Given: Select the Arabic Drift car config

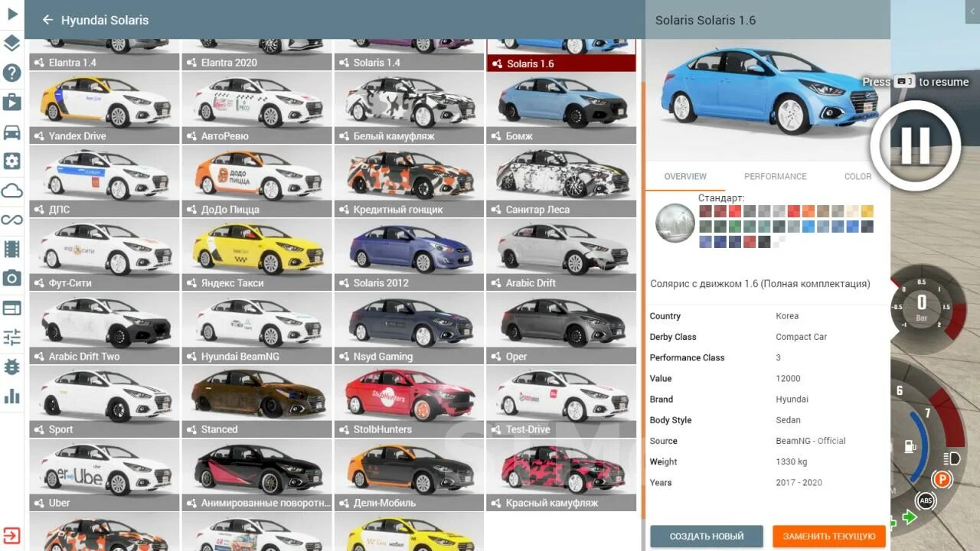Looking at the screenshot, I should tap(561, 255).
